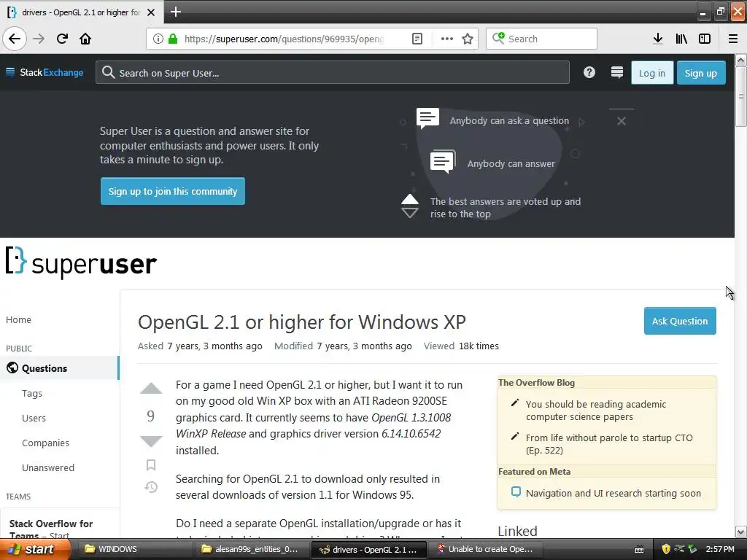Focus the browser Search box
The width and height of the screenshot is (747, 560).
(541, 39)
